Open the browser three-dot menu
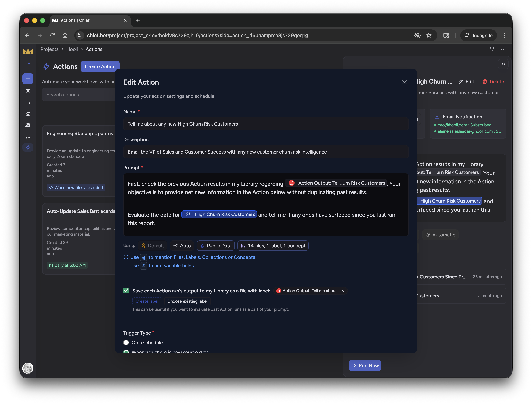The height and width of the screenshot is (404, 532). tap(505, 35)
